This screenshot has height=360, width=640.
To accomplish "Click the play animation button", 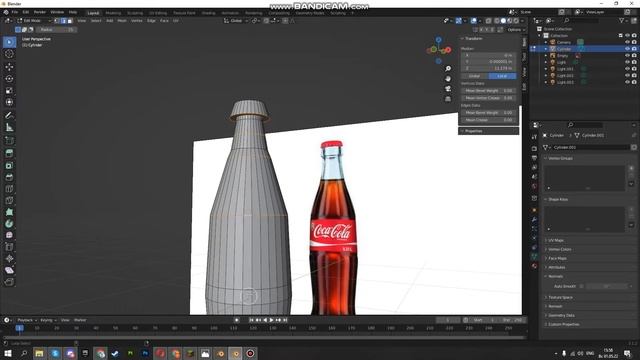I will tap(271, 320).
